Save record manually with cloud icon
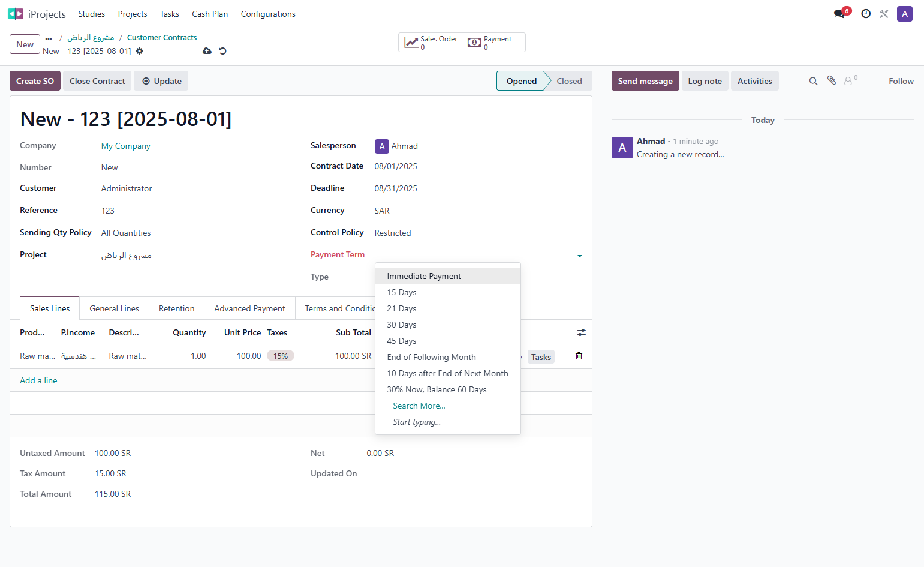The height and width of the screenshot is (567, 924). pyautogui.click(x=207, y=51)
